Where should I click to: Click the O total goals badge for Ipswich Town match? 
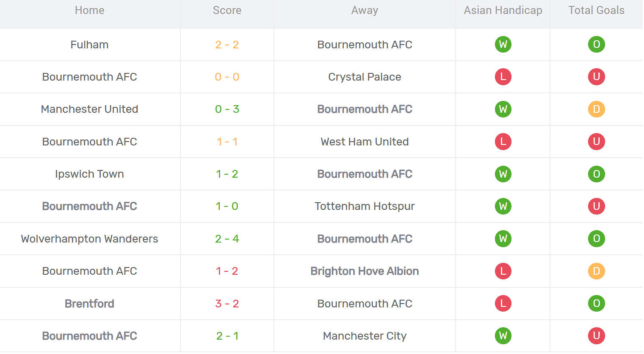[596, 174]
